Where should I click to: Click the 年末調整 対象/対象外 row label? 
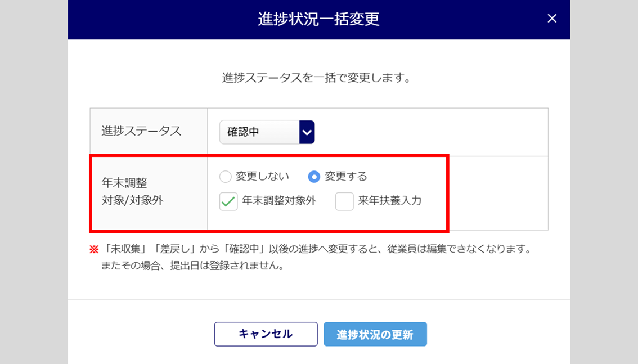pos(132,191)
